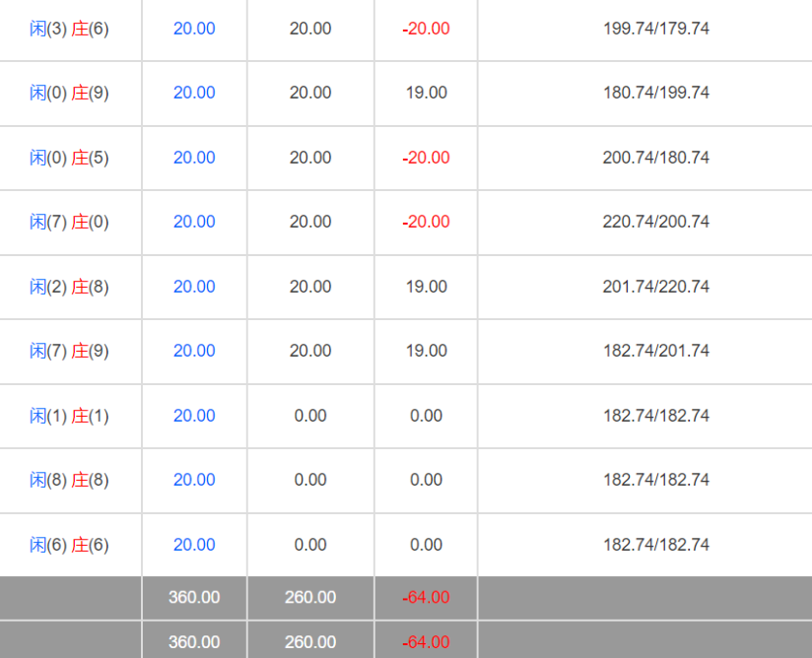Select the balance value 220.74/200.74

pyautogui.click(x=656, y=222)
